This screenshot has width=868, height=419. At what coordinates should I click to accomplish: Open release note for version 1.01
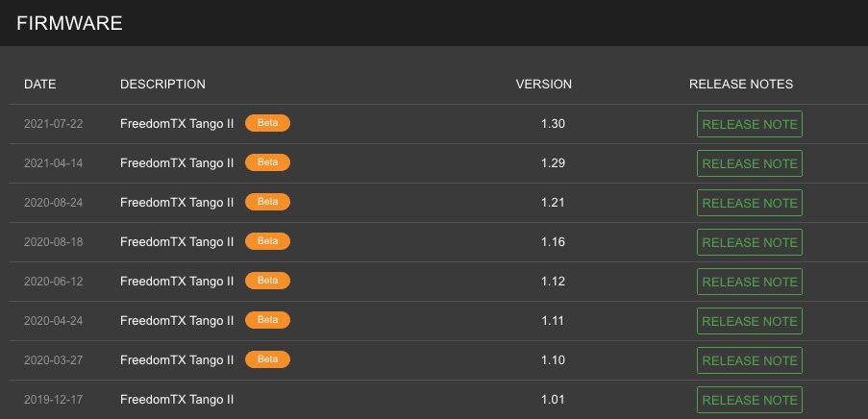749,400
